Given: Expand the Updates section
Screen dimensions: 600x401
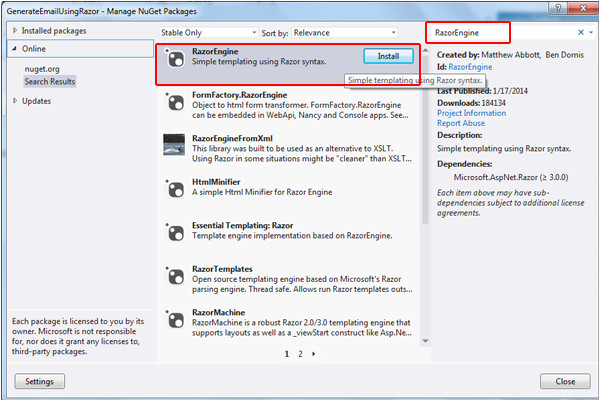Looking at the screenshot, I should pos(15,101).
